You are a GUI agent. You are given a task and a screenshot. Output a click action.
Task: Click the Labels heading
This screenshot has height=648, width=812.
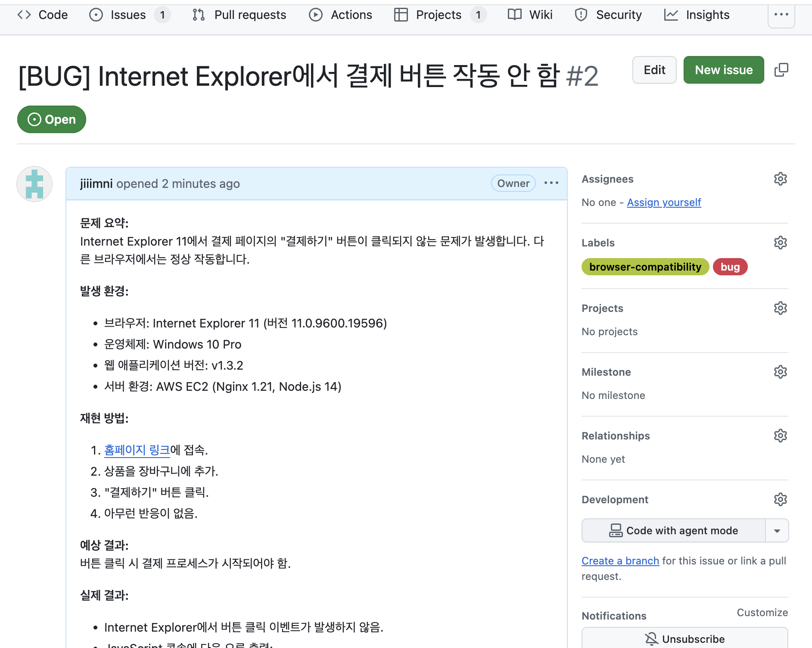click(x=598, y=243)
